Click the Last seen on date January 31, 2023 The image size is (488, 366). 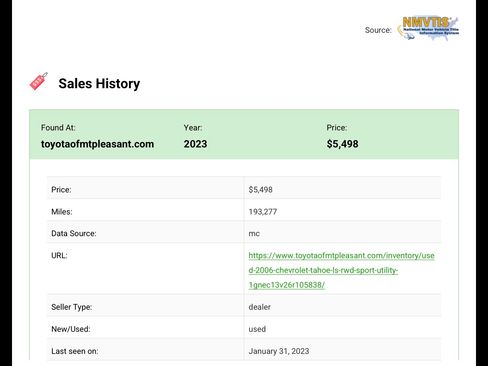[x=279, y=351]
